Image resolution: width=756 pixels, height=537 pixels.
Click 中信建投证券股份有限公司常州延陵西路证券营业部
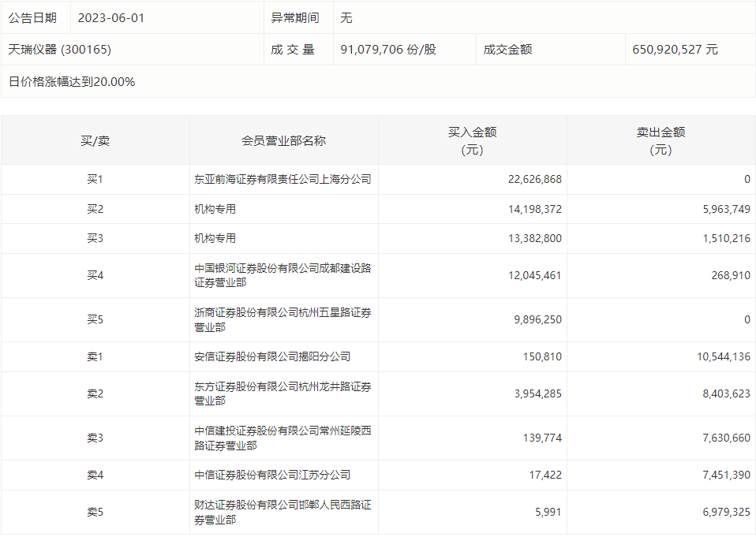tap(283, 438)
